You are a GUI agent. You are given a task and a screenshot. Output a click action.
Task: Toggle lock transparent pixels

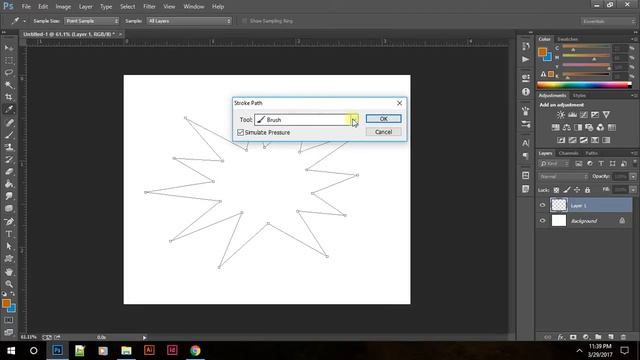(x=556, y=190)
